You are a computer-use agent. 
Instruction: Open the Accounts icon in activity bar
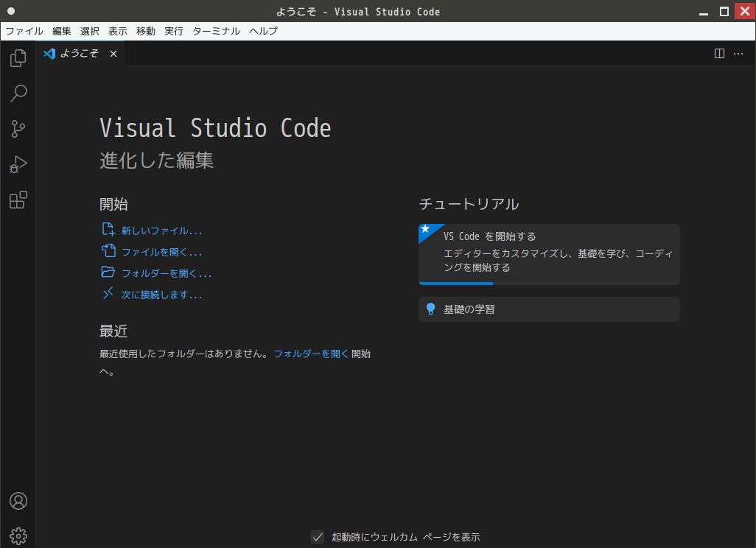tap(18, 501)
